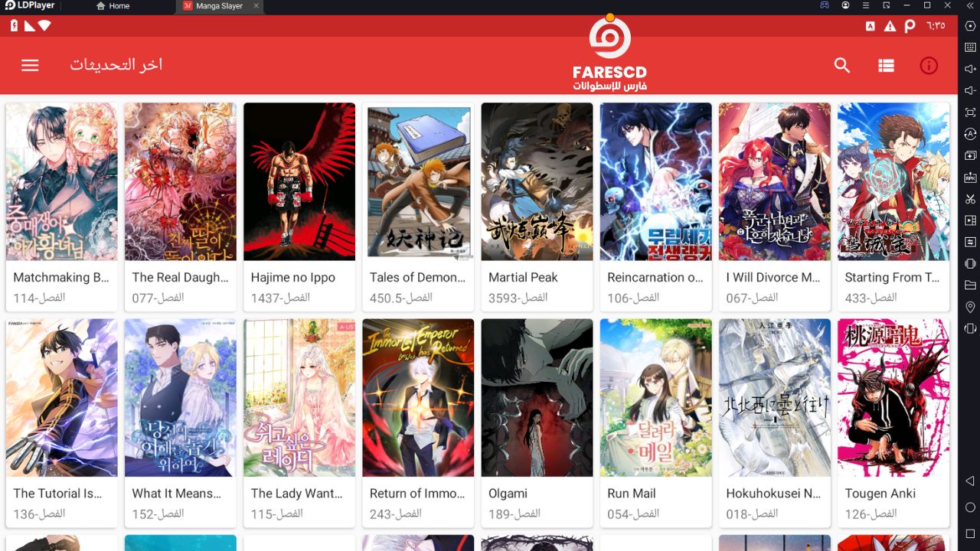The height and width of the screenshot is (551, 980).
Task: Open The Tutorial Is... cover thumbnail
Action: pyautogui.click(x=62, y=398)
